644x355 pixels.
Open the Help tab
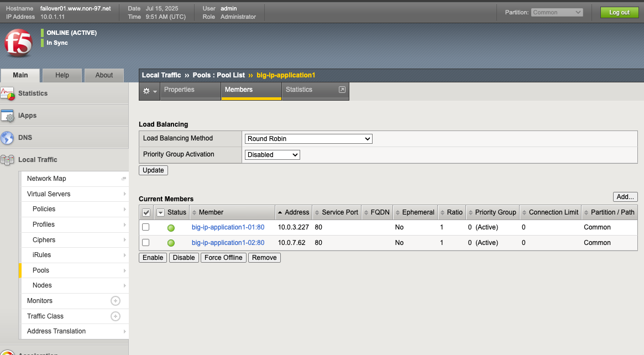[62, 75]
